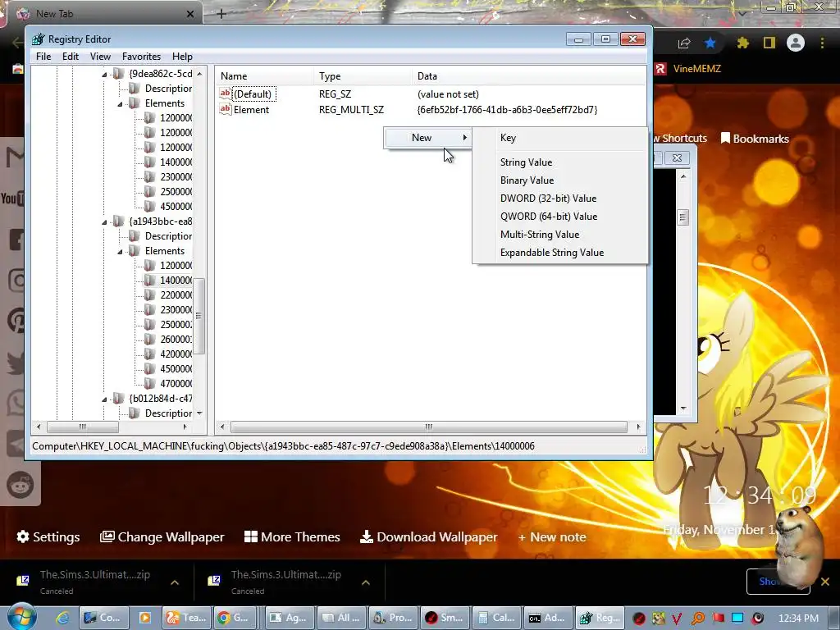The height and width of the screenshot is (630, 840).
Task: Select 4700000 key in registry tree
Action: 176,384
